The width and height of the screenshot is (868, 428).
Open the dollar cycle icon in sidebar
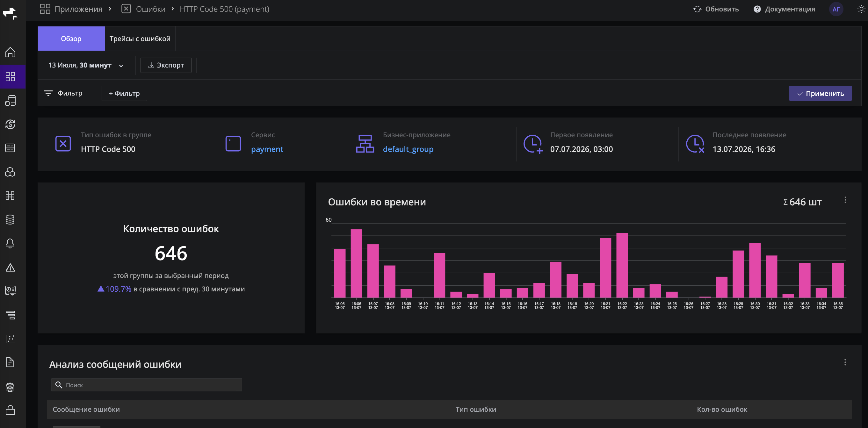[x=10, y=124]
